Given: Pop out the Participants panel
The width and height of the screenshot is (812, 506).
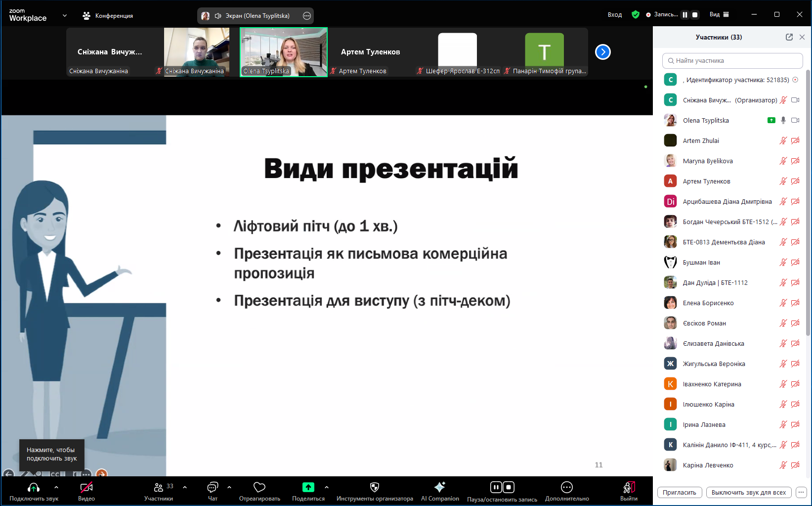Looking at the screenshot, I should coord(789,37).
